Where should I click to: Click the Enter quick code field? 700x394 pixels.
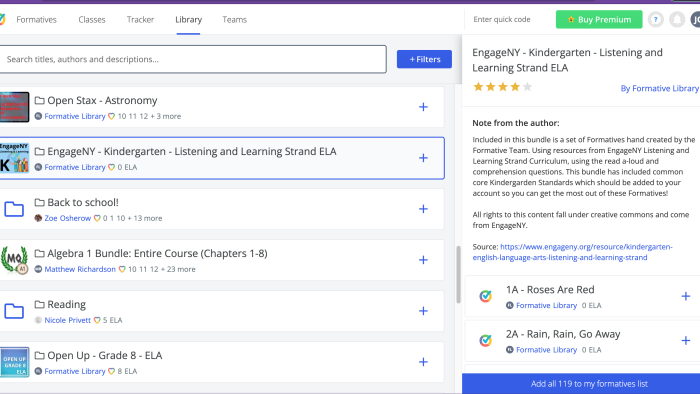pyautogui.click(x=502, y=20)
